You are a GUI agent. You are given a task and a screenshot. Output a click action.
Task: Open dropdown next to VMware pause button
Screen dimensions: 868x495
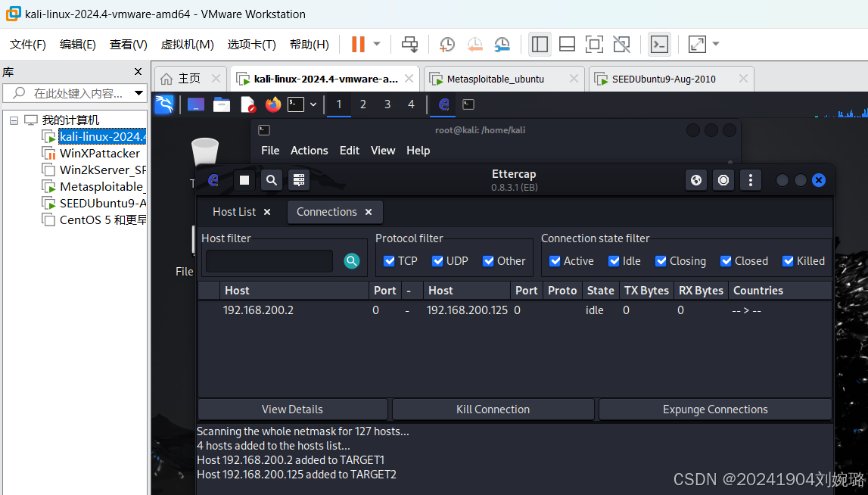376,44
